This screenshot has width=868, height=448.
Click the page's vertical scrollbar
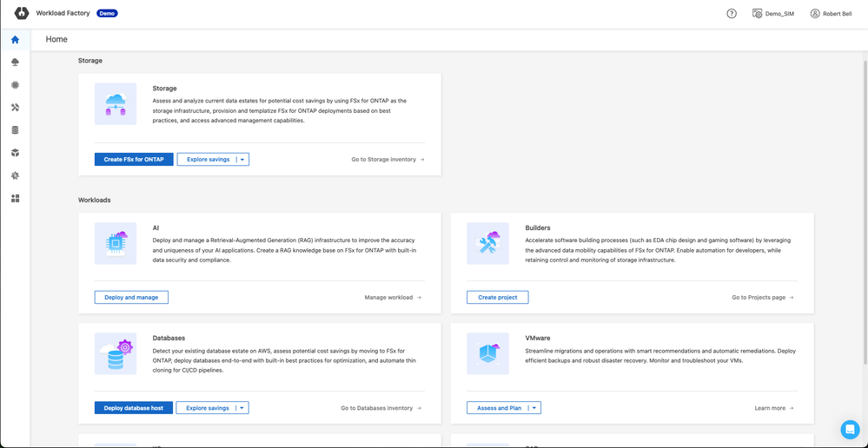[x=864, y=217]
